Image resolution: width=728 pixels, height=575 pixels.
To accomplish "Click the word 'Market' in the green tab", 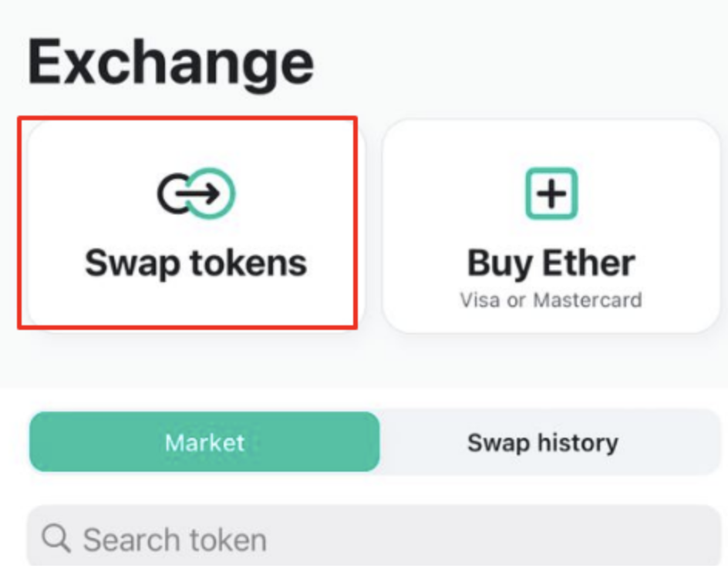I will point(204,442).
